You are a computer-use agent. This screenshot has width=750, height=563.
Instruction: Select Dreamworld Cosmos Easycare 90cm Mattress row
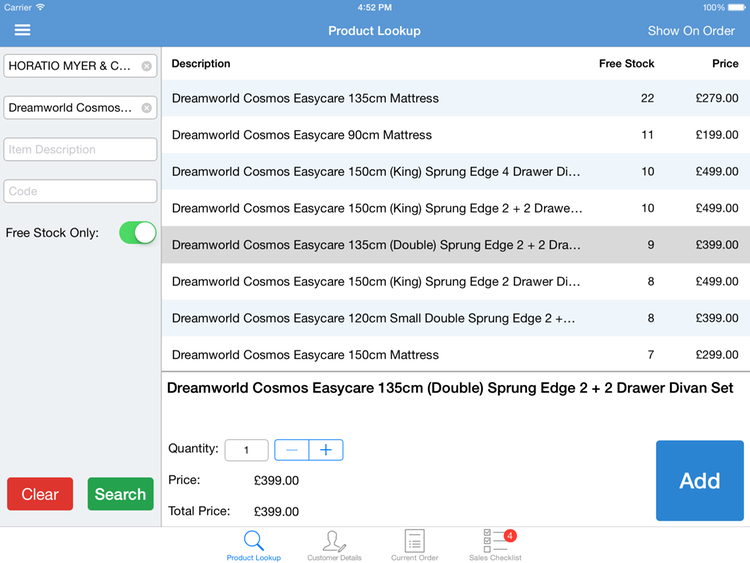coord(456,135)
